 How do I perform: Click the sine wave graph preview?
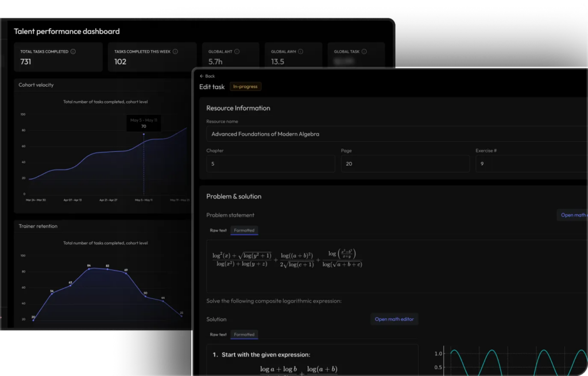click(x=510, y=360)
